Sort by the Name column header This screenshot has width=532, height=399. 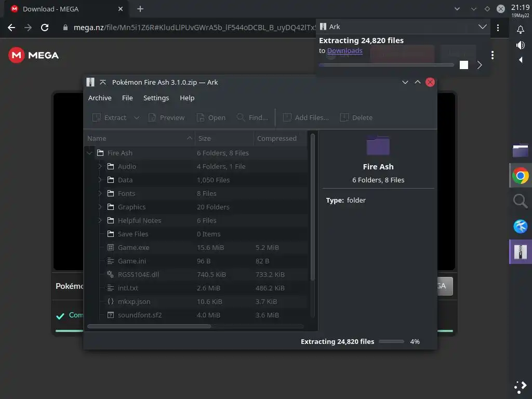click(140, 138)
